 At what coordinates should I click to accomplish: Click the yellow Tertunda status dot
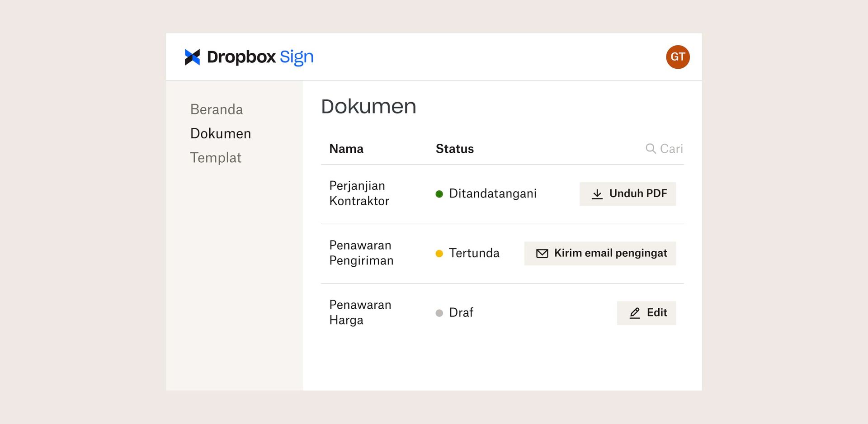[439, 254]
